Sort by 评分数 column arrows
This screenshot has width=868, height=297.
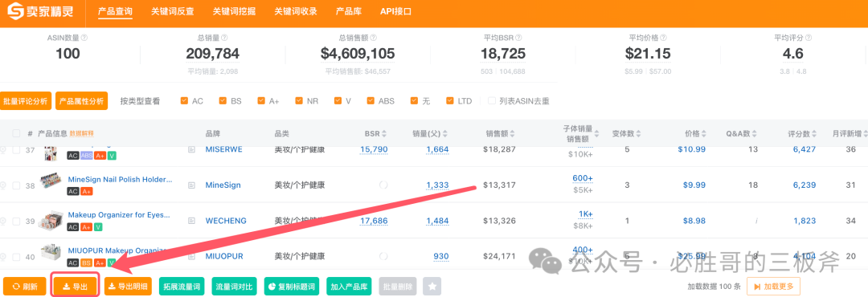click(815, 134)
